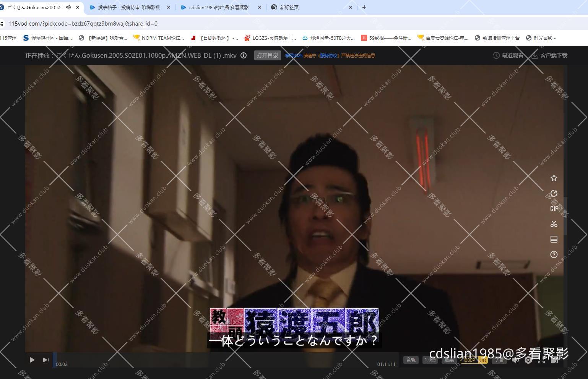Screen dimensions: 588x379
Task: Open the help question mark icon
Action: (554, 254)
